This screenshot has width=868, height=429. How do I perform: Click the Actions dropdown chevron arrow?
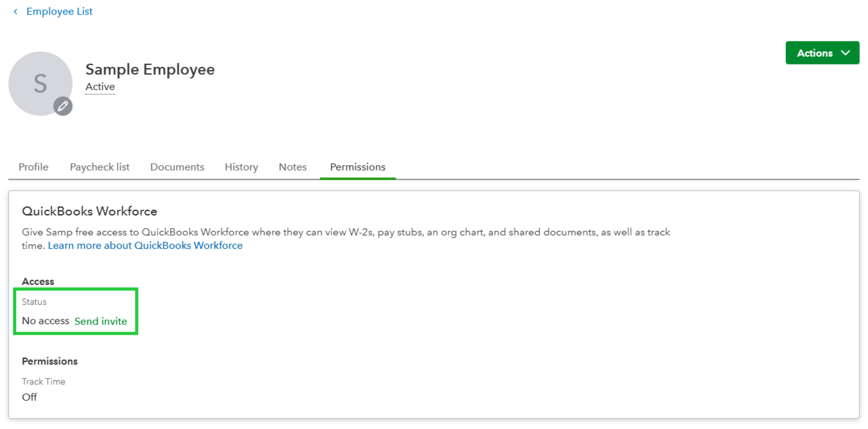click(x=845, y=53)
